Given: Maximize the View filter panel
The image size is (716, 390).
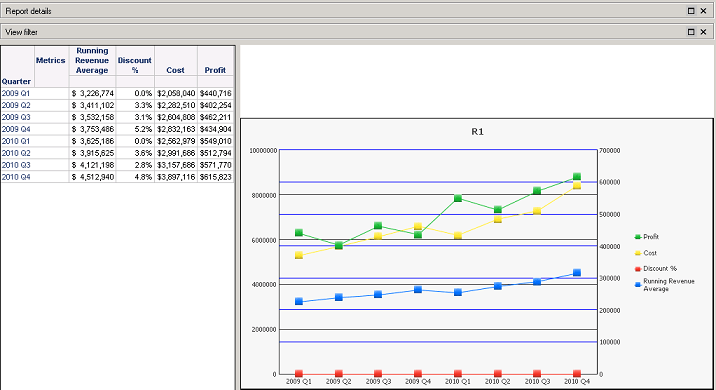Looking at the screenshot, I should click(x=691, y=32).
